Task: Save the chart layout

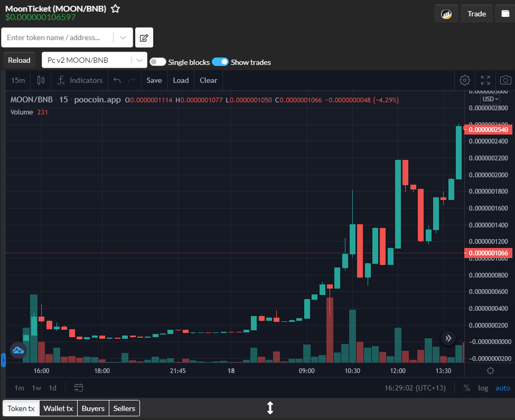Action: coord(154,80)
